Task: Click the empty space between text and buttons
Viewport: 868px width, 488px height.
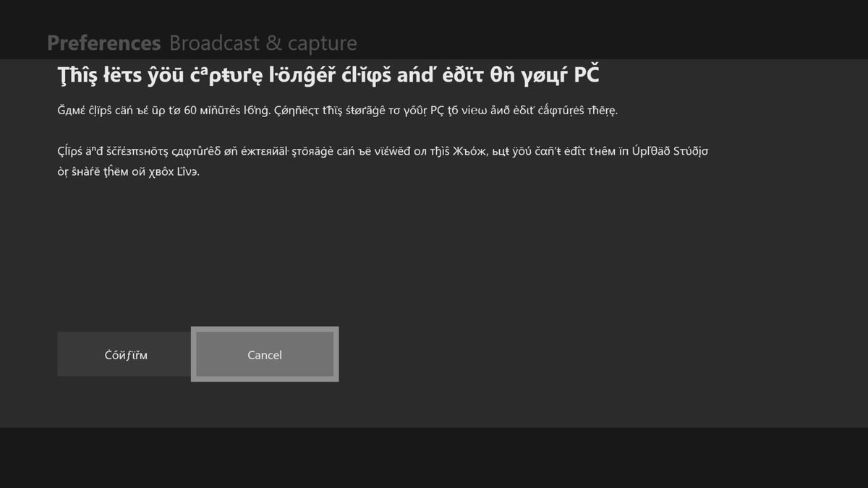Action: [434, 253]
